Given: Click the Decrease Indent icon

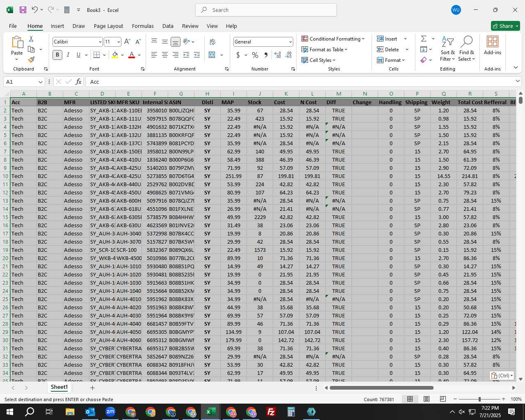Looking at the screenshot, I should pyautogui.click(x=186, y=55).
